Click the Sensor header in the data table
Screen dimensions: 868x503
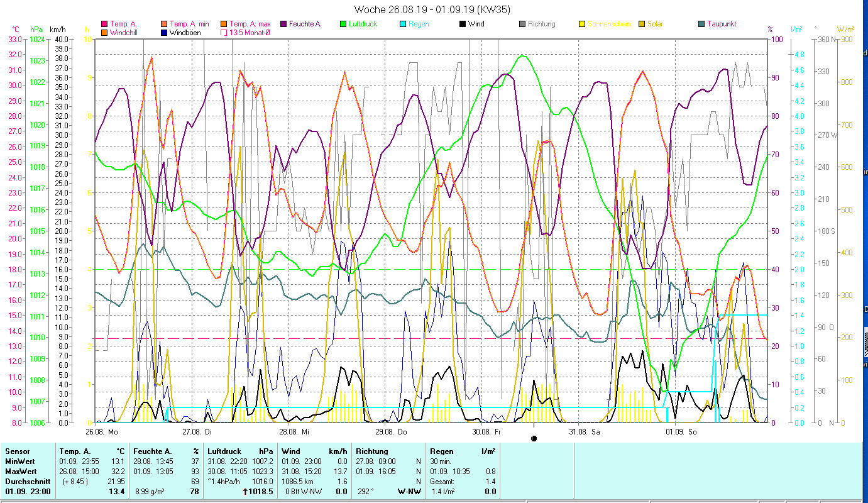click(x=17, y=451)
